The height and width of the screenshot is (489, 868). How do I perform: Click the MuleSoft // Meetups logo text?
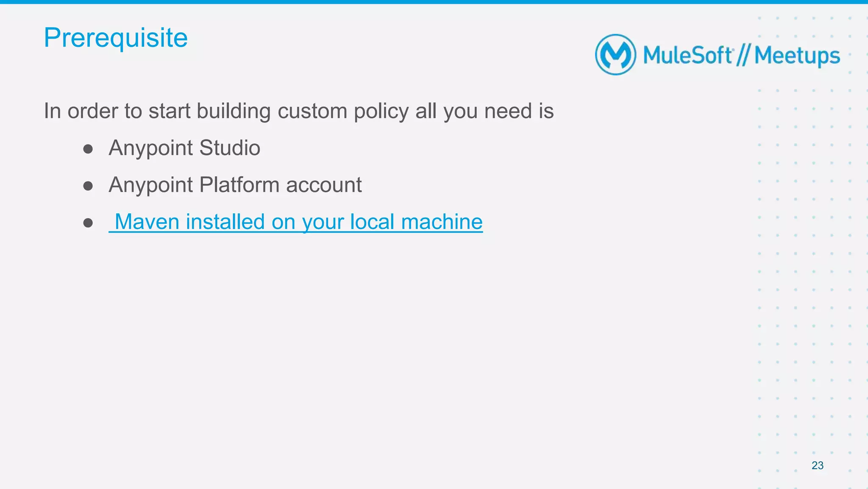pyautogui.click(x=741, y=55)
